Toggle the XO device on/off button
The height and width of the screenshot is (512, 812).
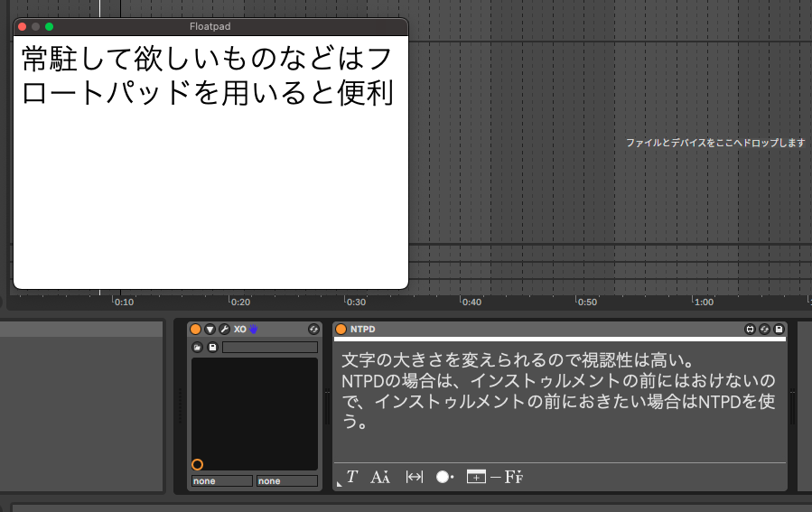[x=196, y=330]
